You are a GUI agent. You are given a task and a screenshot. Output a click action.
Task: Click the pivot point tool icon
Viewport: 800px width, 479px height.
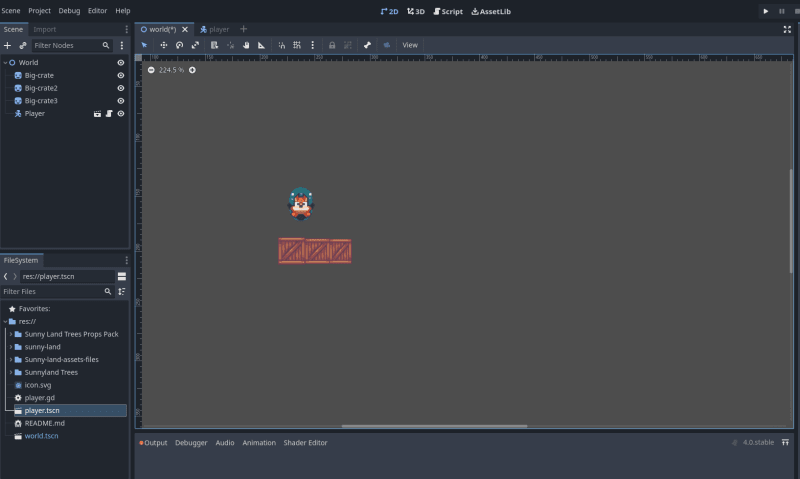[x=230, y=45]
